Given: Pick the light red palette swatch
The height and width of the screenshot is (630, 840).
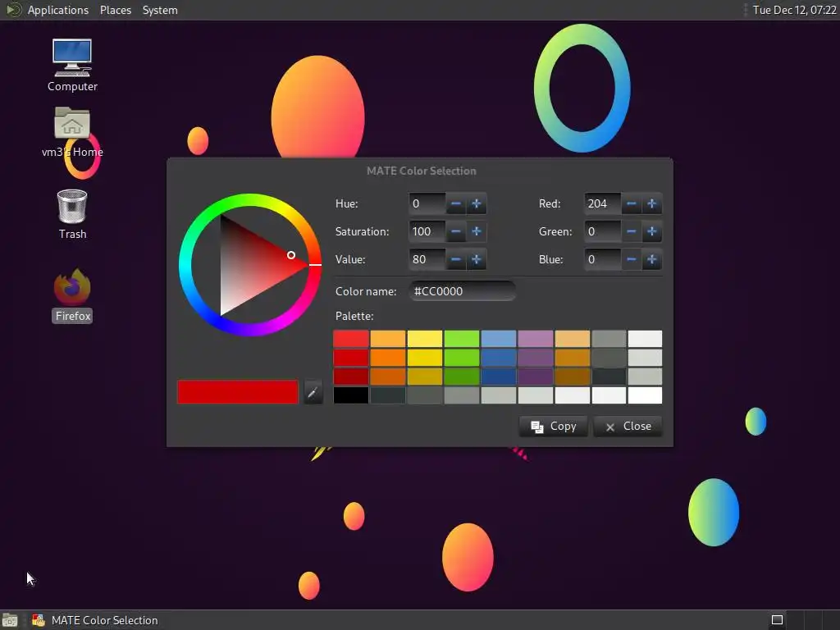Looking at the screenshot, I should pyautogui.click(x=351, y=339).
